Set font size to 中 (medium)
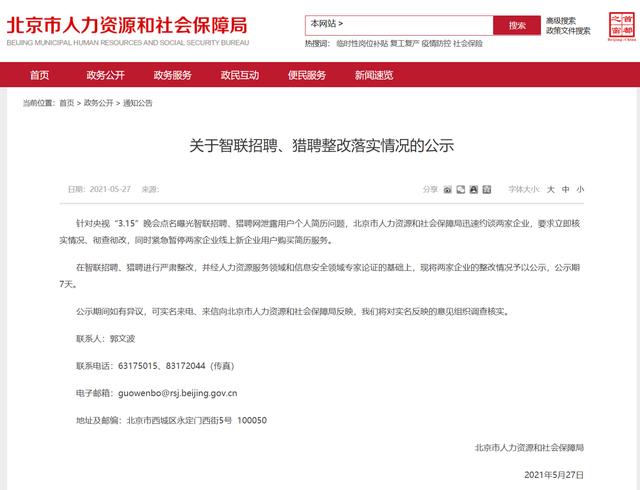 point(565,189)
